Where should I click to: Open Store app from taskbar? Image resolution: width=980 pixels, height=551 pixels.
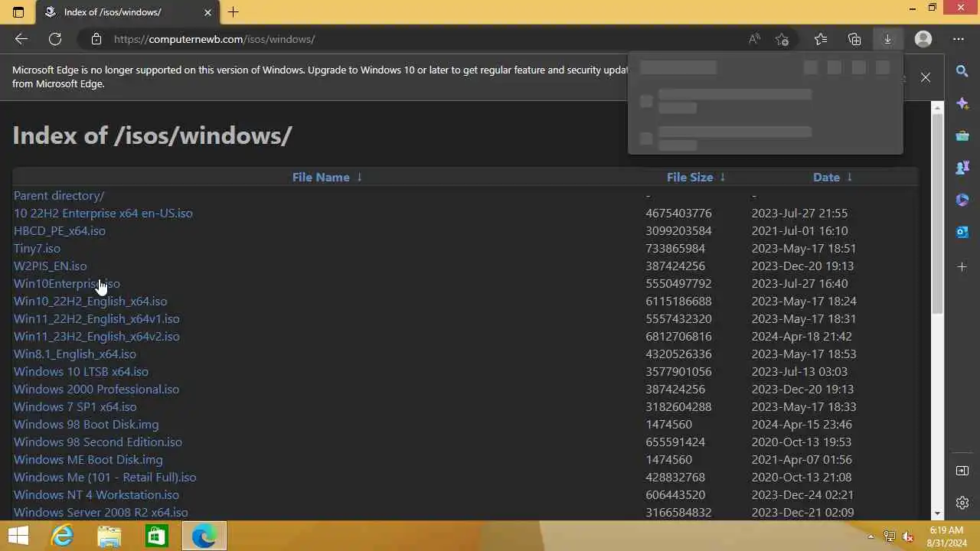pos(157,536)
